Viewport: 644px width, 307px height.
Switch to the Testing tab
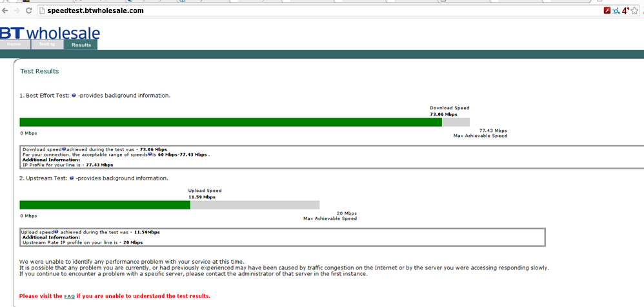click(47, 45)
